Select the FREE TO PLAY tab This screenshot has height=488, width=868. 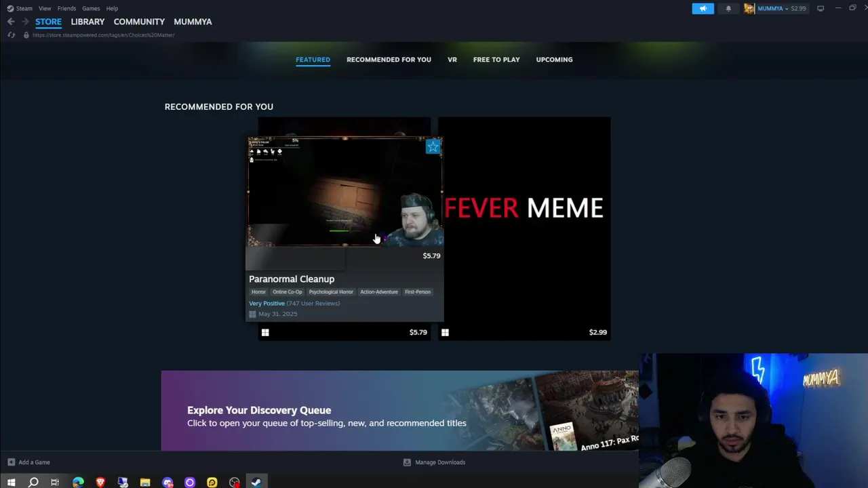[x=496, y=60]
